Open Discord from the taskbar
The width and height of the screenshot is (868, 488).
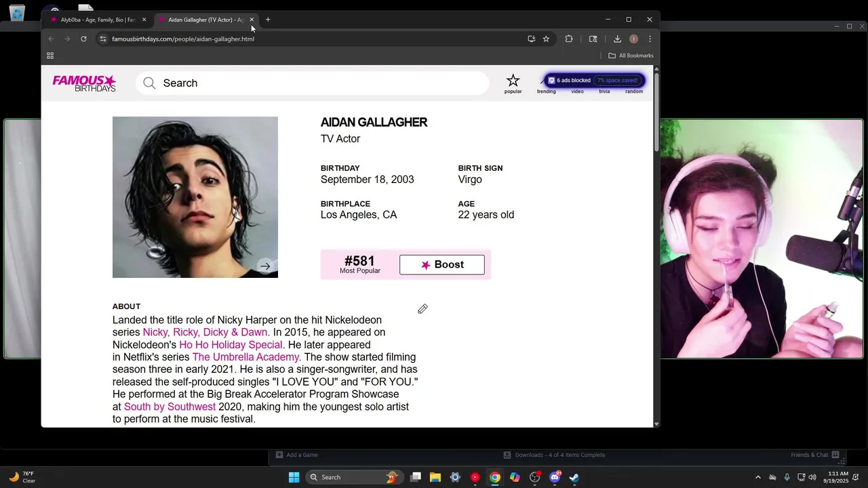(x=555, y=477)
